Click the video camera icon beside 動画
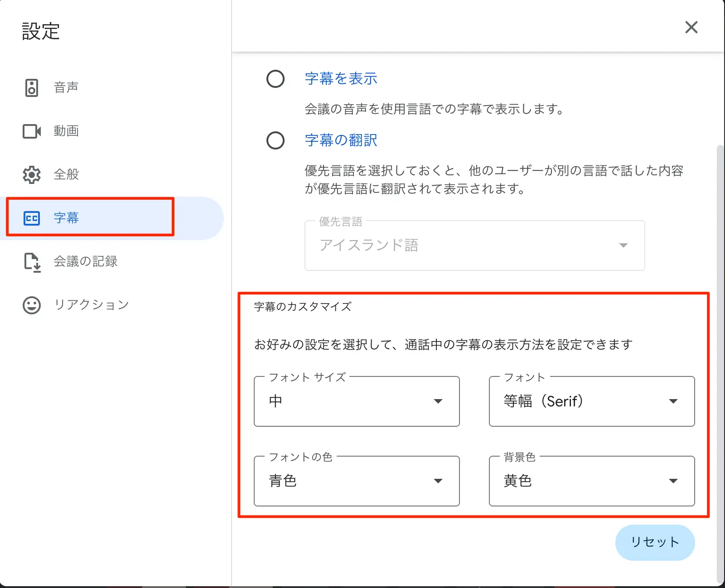The height and width of the screenshot is (588, 725). pyautogui.click(x=32, y=131)
